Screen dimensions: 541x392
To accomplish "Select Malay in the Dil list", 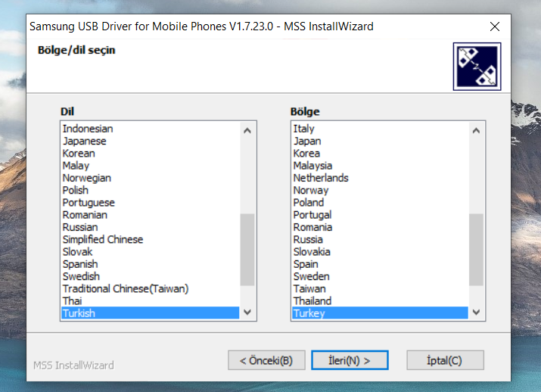I will [x=151, y=166].
